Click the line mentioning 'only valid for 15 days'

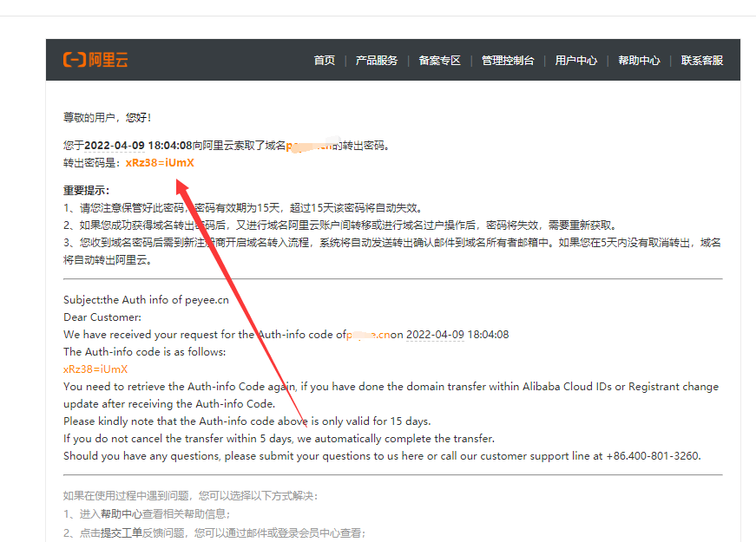click(247, 421)
